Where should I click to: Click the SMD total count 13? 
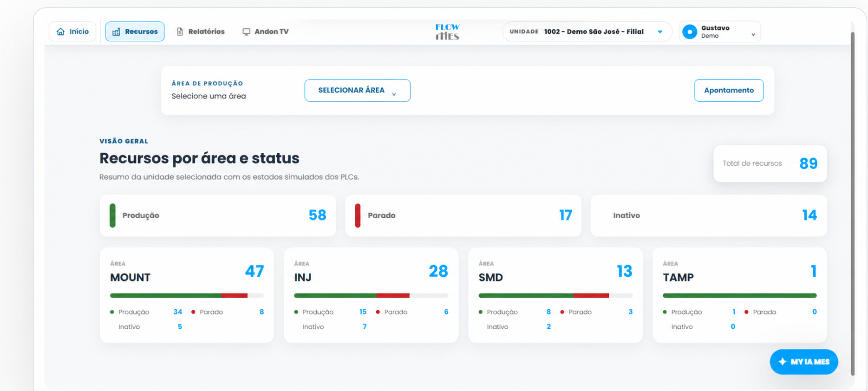click(625, 271)
